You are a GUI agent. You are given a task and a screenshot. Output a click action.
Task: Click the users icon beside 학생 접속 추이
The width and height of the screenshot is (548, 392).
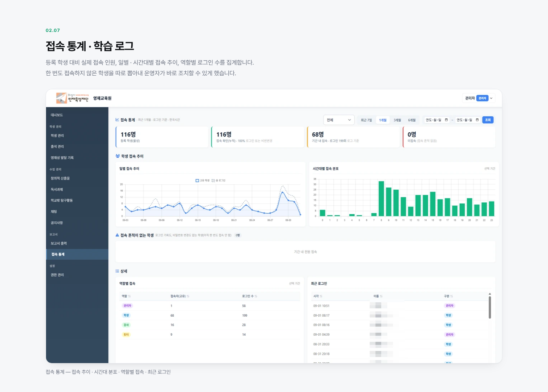[118, 156]
